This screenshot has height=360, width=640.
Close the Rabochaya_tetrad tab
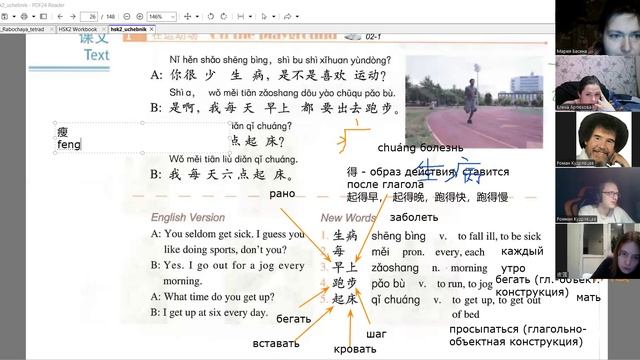pos(52,29)
